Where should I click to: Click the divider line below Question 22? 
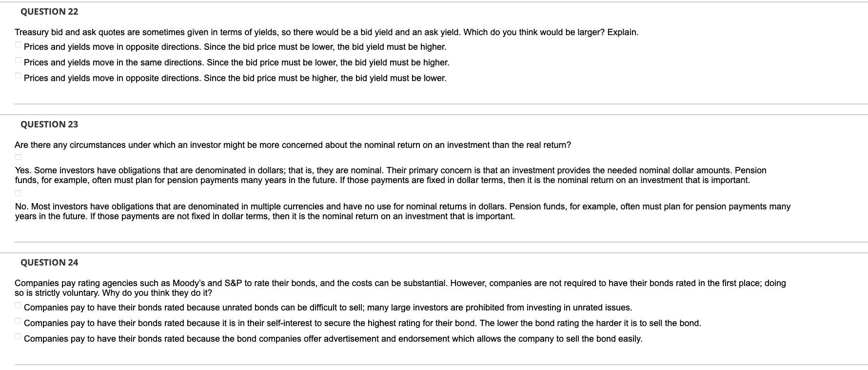pos(434,103)
